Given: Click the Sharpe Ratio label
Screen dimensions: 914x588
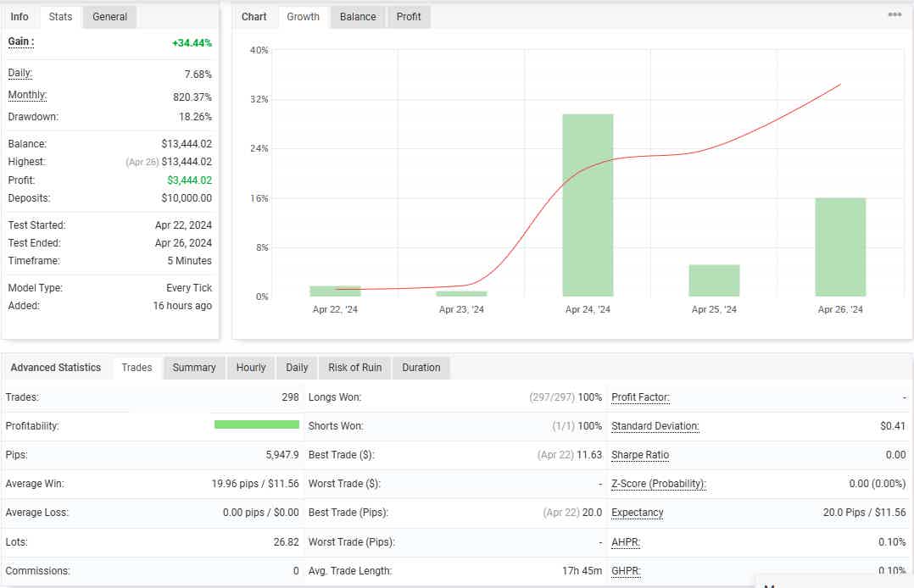Looking at the screenshot, I should 640,455.
